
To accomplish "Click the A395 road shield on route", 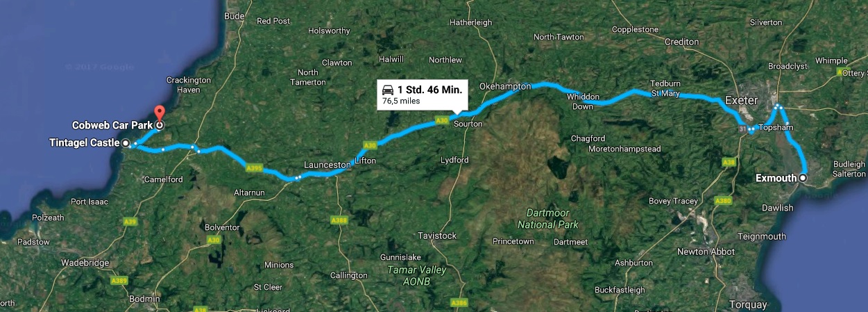I will pos(253,167).
